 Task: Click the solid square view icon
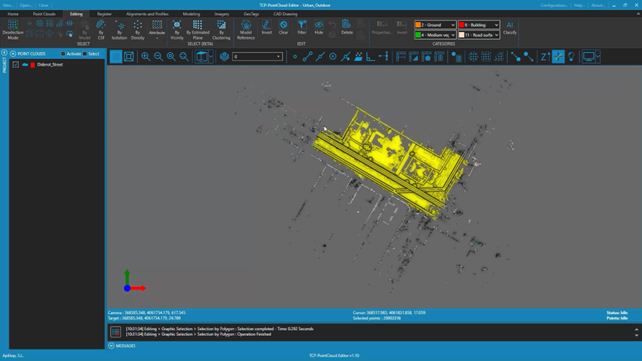pyautogui.click(x=116, y=56)
